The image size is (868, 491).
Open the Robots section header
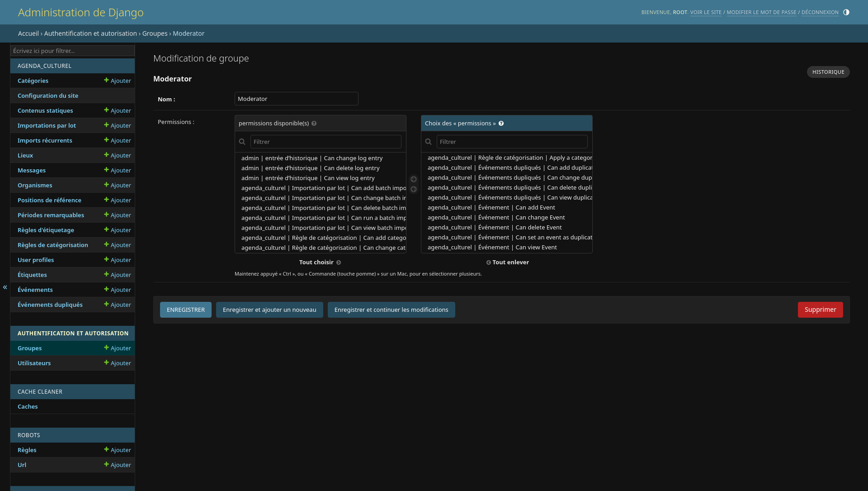pos(29,435)
